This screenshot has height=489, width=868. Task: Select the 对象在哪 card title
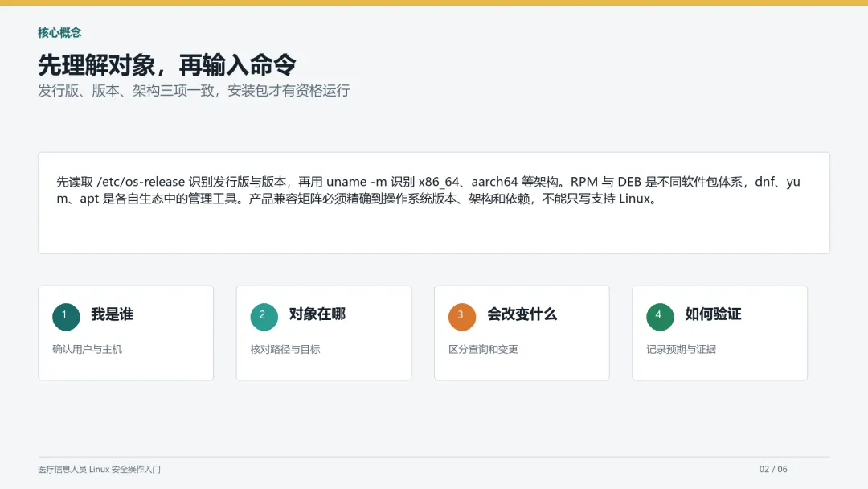pyautogui.click(x=317, y=314)
